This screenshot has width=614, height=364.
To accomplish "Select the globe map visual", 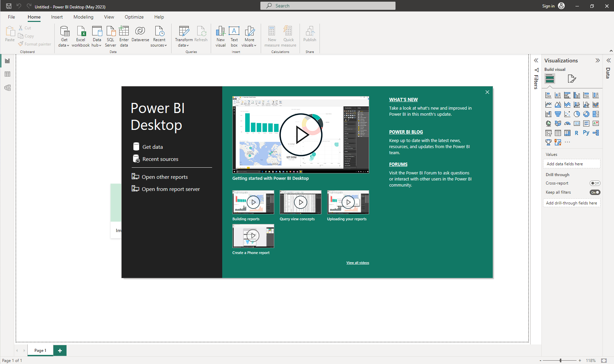I will [x=548, y=123].
